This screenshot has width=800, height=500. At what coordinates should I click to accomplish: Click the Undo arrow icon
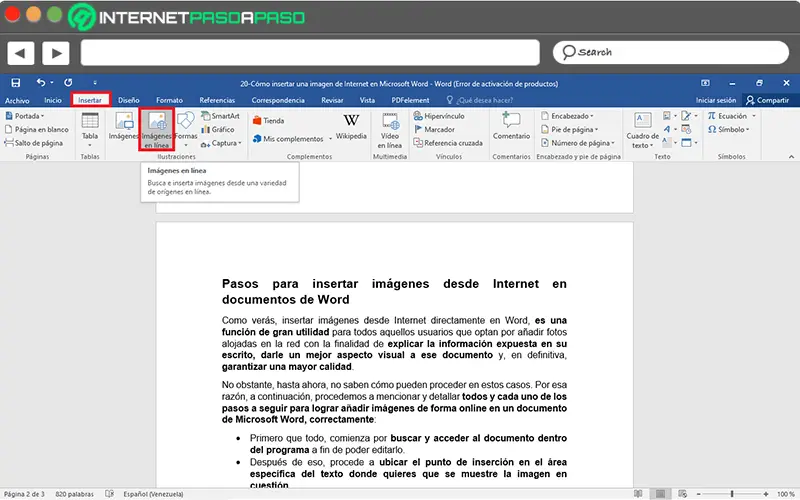point(41,82)
